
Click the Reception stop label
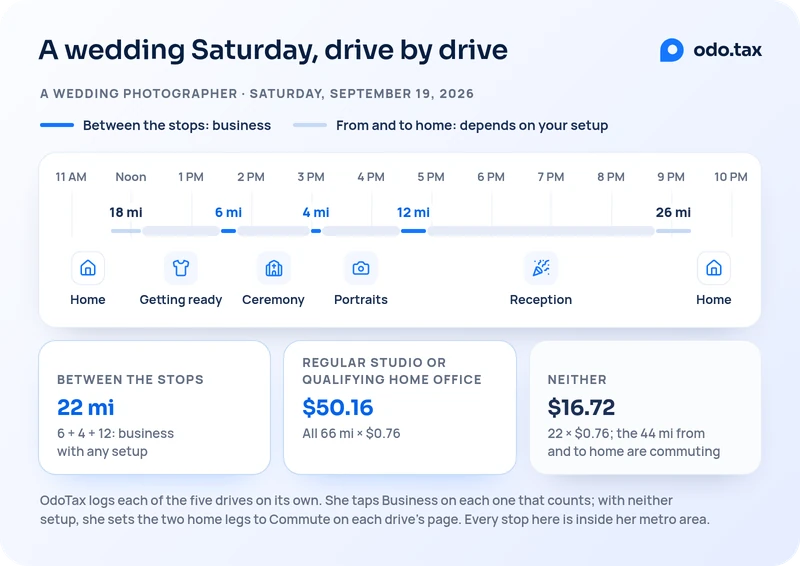[541, 300]
